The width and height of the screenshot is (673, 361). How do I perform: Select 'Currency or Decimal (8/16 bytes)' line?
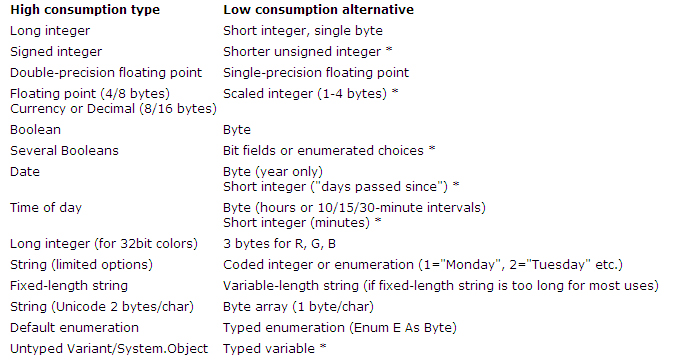click(113, 109)
